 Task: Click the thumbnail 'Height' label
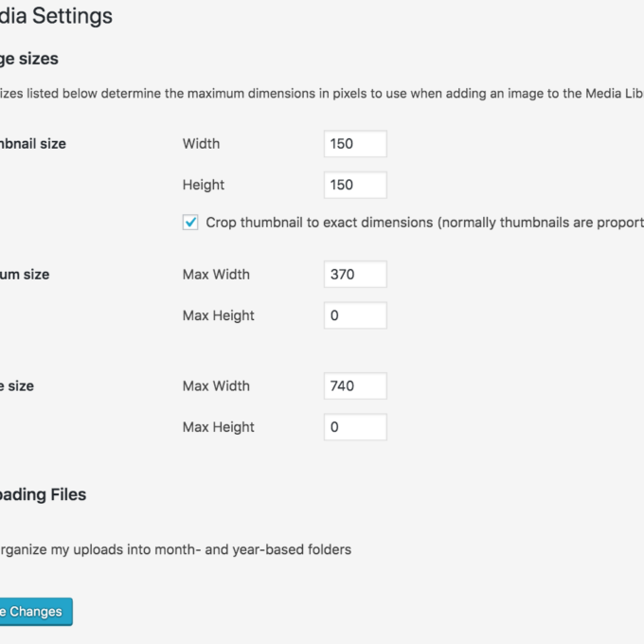point(204,185)
